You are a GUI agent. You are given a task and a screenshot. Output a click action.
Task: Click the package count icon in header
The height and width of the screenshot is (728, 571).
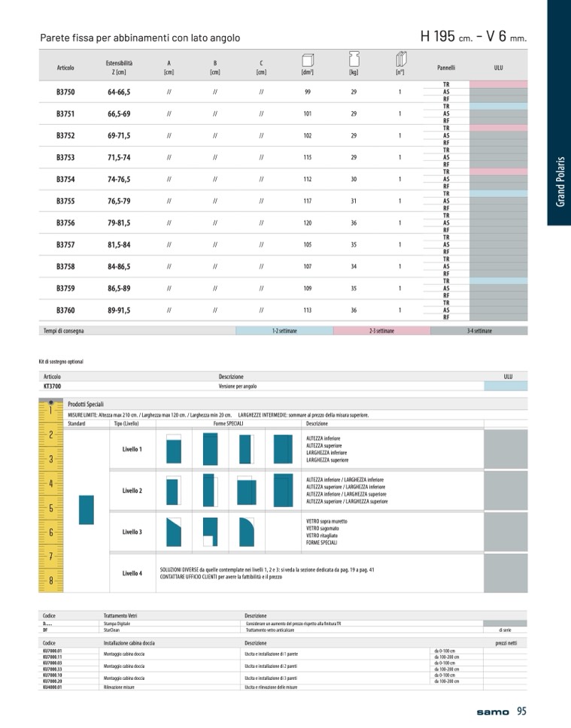[400, 59]
